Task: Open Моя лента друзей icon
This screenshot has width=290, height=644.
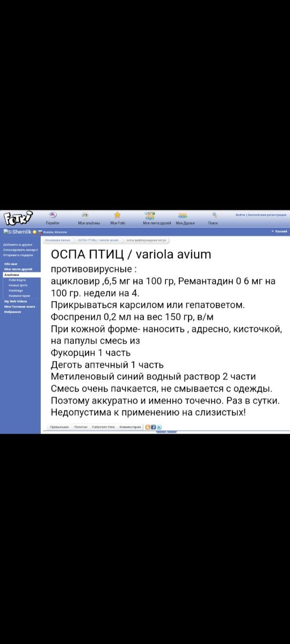Action: (x=150, y=215)
